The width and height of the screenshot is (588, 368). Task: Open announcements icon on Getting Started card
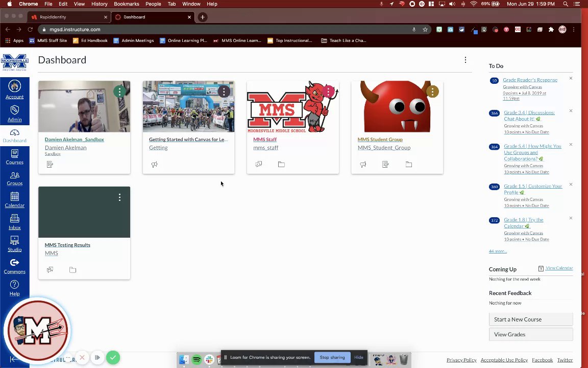[x=154, y=164]
